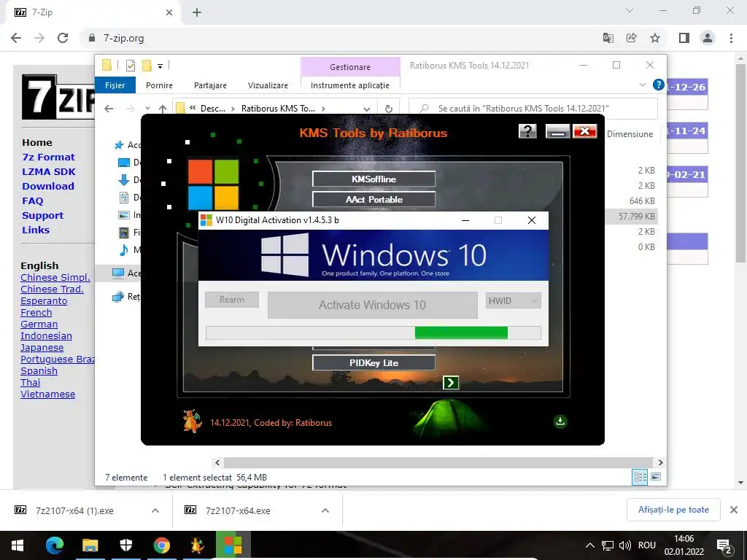
Task: Open recent locations dropdown in File Explorer
Action: 147,109
